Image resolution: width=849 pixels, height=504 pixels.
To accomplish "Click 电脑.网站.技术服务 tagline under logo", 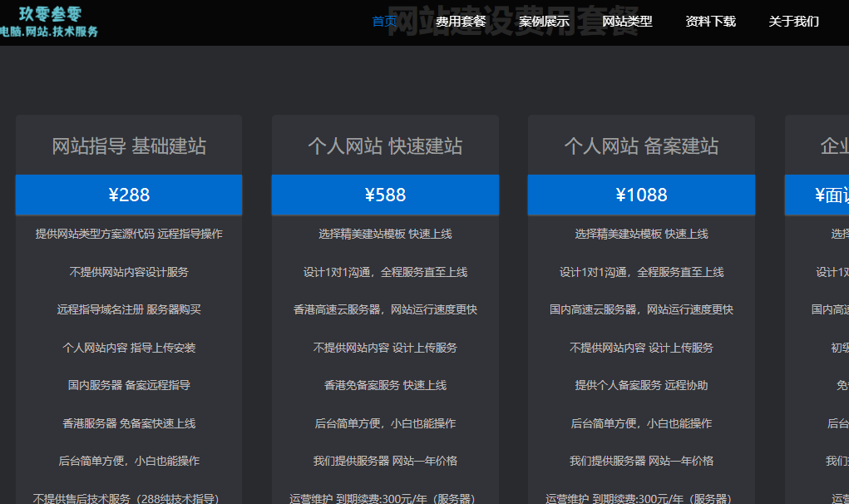I will [50, 31].
